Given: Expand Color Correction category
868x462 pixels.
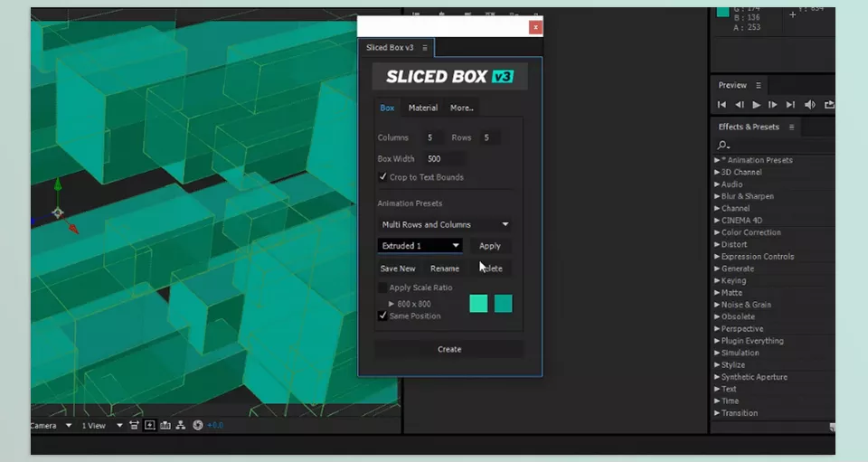Looking at the screenshot, I should (717, 232).
